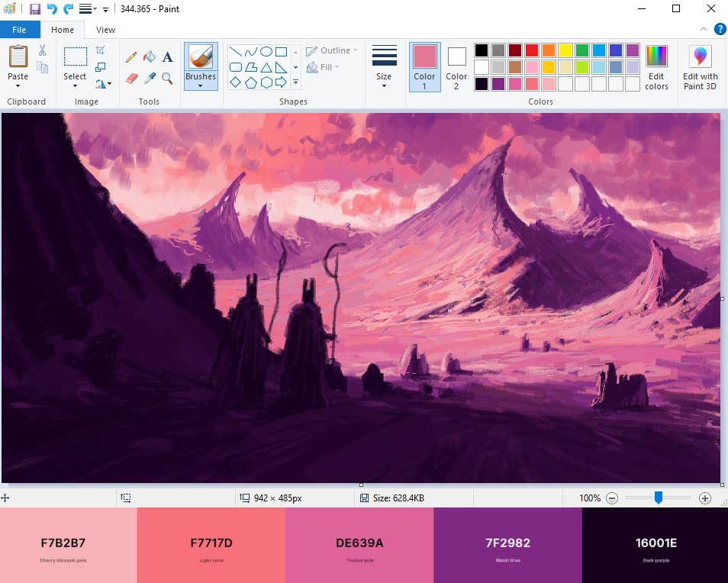Viewport: 728px width, 583px height.
Task: Click the Copy icon in Clipboard
Action: [x=42, y=67]
